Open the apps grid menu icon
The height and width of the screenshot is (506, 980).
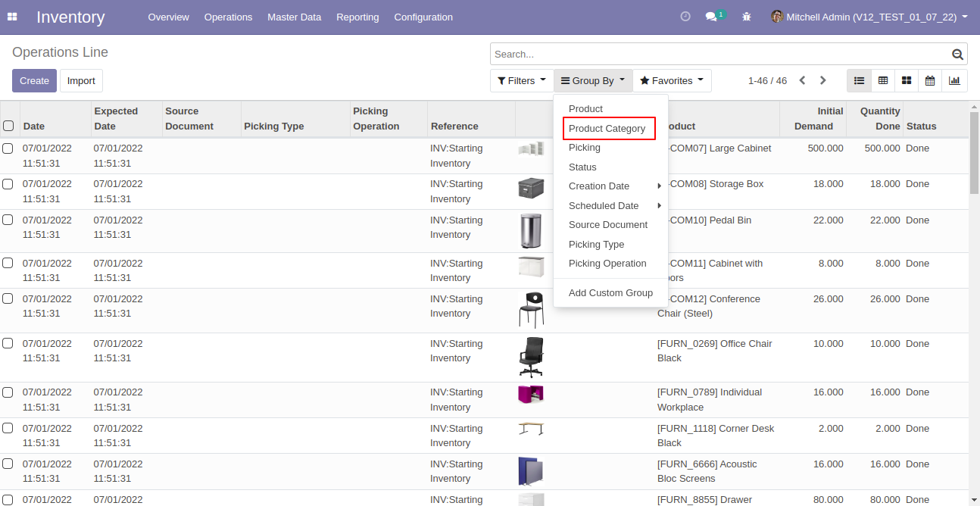(x=12, y=17)
